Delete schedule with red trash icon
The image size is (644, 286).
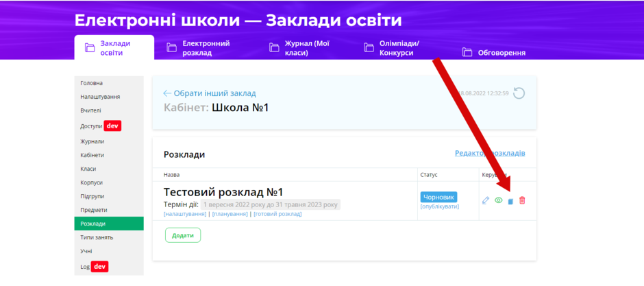[x=522, y=200]
